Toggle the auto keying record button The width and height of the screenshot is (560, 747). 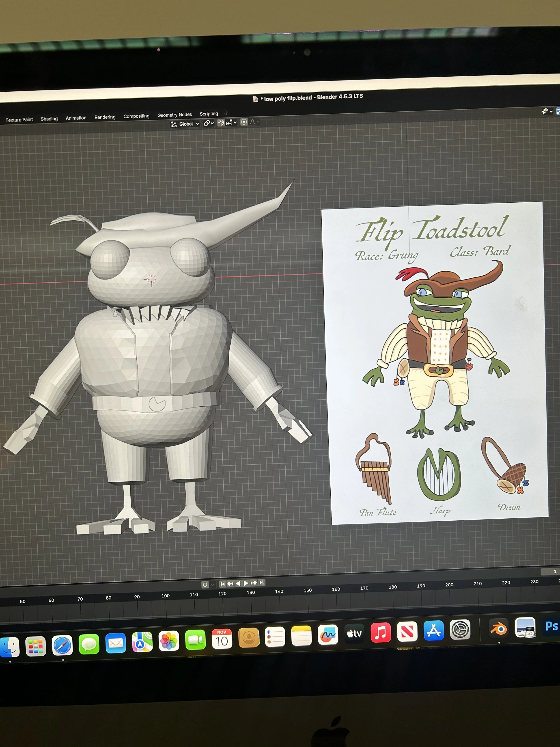tap(205, 585)
